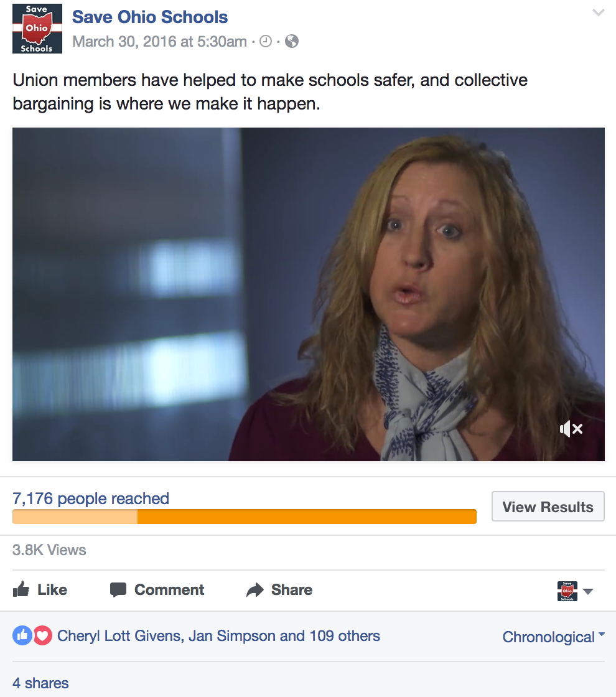Click the Share arrow icon
616x697 pixels.
point(255,590)
